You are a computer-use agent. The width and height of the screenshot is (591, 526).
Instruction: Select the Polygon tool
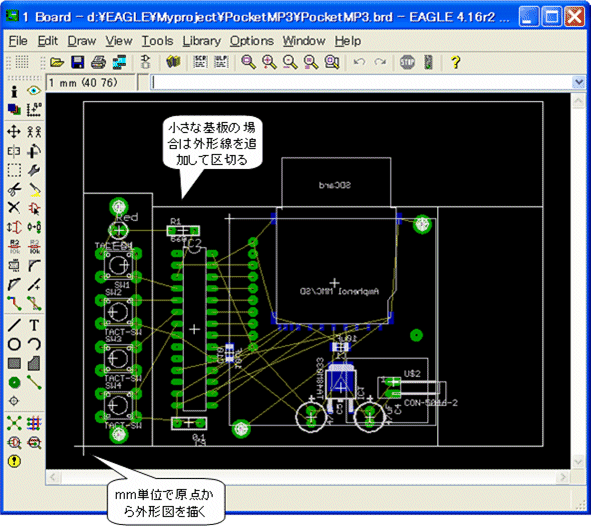click(x=34, y=363)
